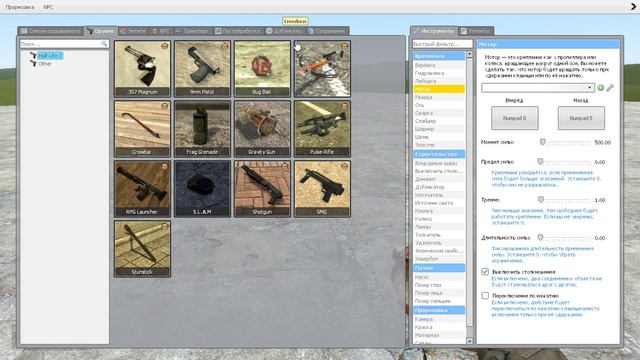Select the Shotgun weapon icon

tap(262, 189)
